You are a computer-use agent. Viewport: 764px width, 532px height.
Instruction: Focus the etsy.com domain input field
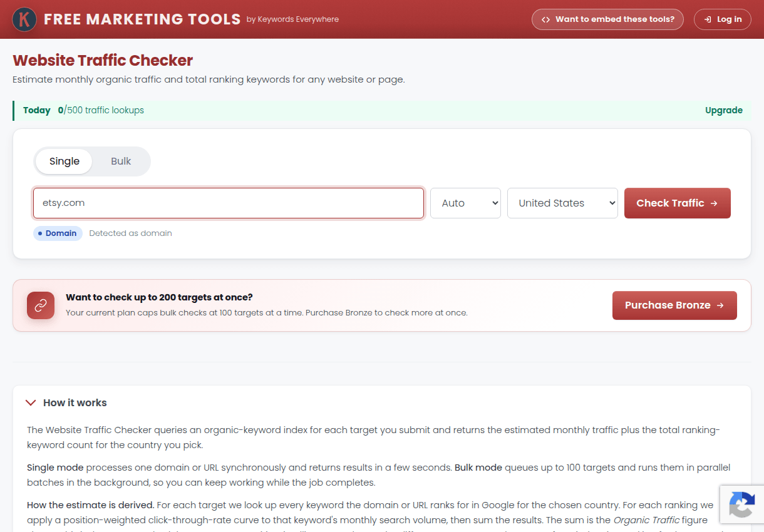pyautogui.click(x=229, y=203)
